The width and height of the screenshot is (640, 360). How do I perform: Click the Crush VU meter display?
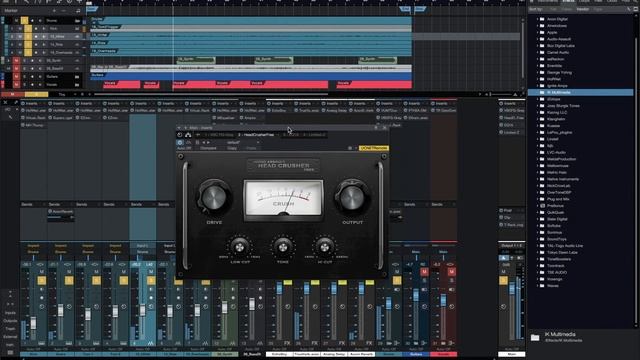point(283,198)
